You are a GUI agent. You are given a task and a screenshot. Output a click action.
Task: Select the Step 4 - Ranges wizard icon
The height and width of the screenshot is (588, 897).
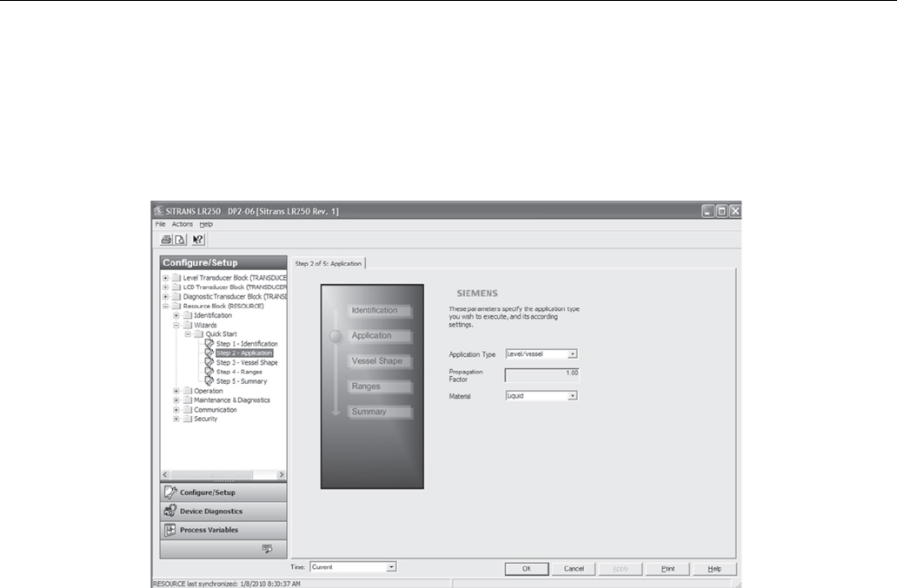point(209,372)
